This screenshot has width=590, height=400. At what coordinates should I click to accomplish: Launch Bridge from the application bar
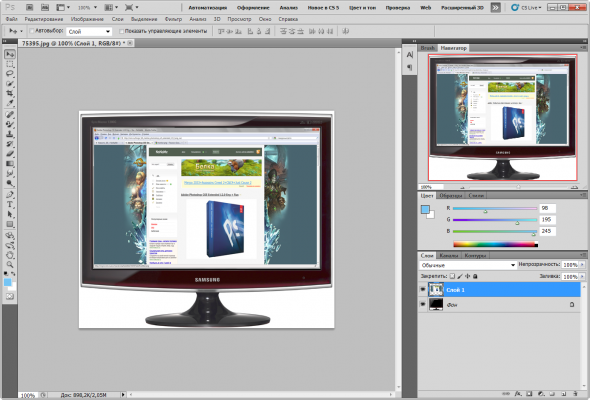tap(30, 8)
